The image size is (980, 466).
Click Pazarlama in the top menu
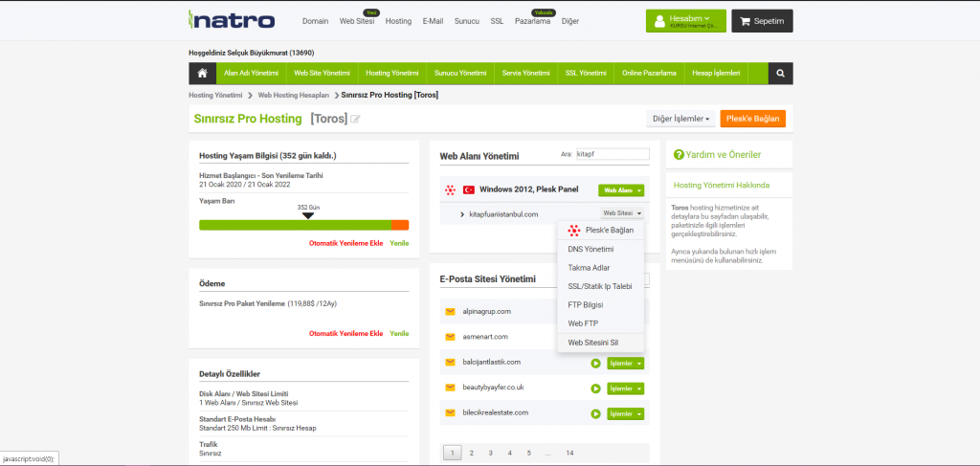tap(532, 21)
